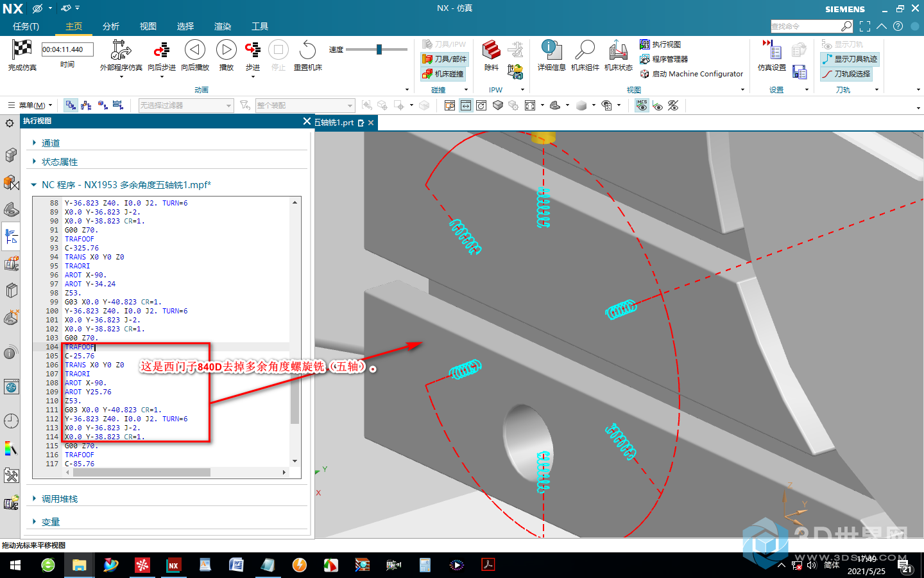
Task: Open the 程序管理器 program manager
Action: (664, 59)
